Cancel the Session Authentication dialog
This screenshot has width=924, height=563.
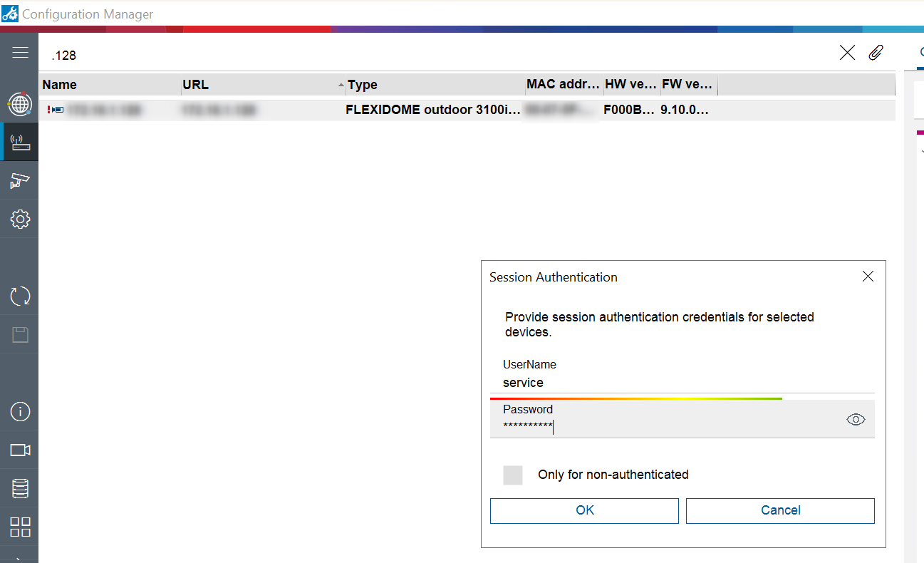780,510
